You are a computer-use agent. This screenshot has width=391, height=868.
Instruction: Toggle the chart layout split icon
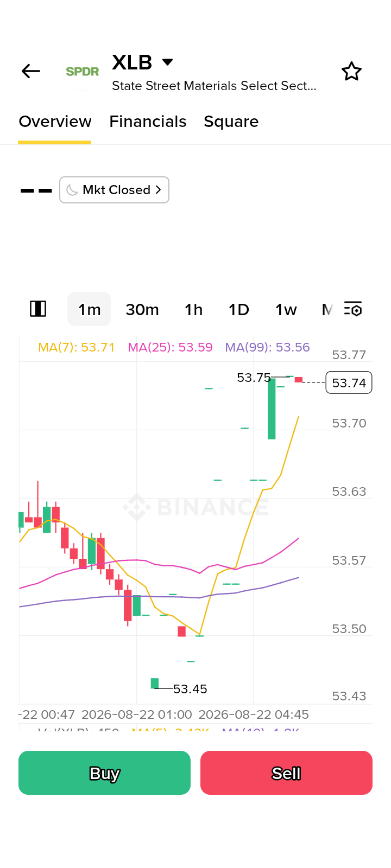[38, 309]
